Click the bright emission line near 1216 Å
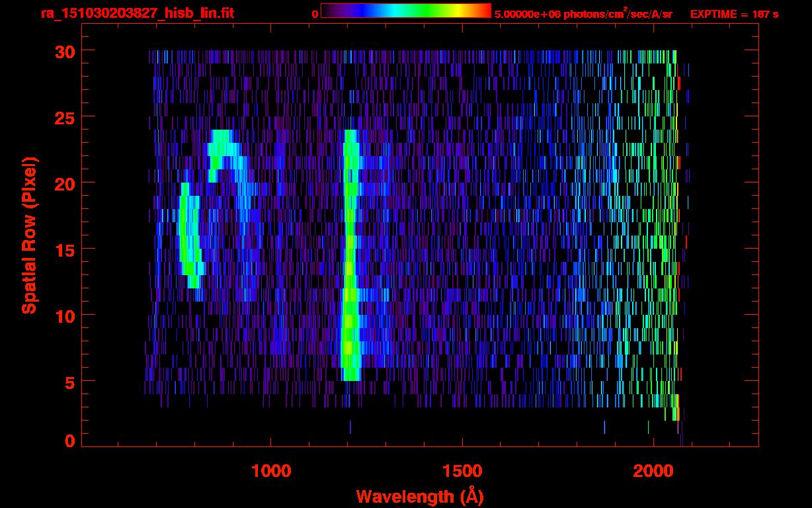Screen dimensions: 812x508 coord(350,255)
